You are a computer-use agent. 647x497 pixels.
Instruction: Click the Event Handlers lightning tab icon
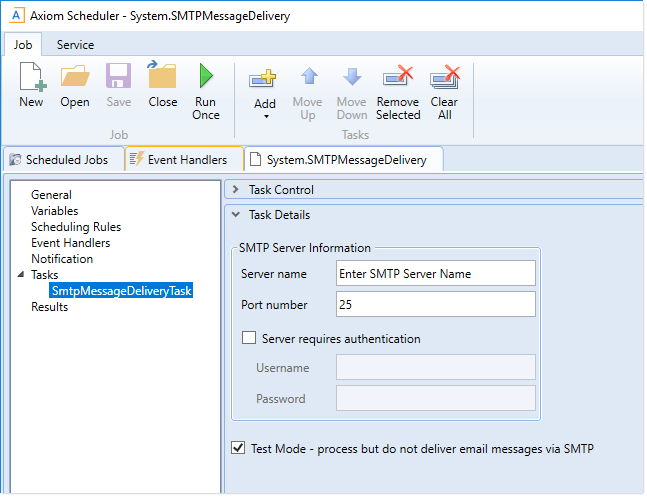[136, 159]
